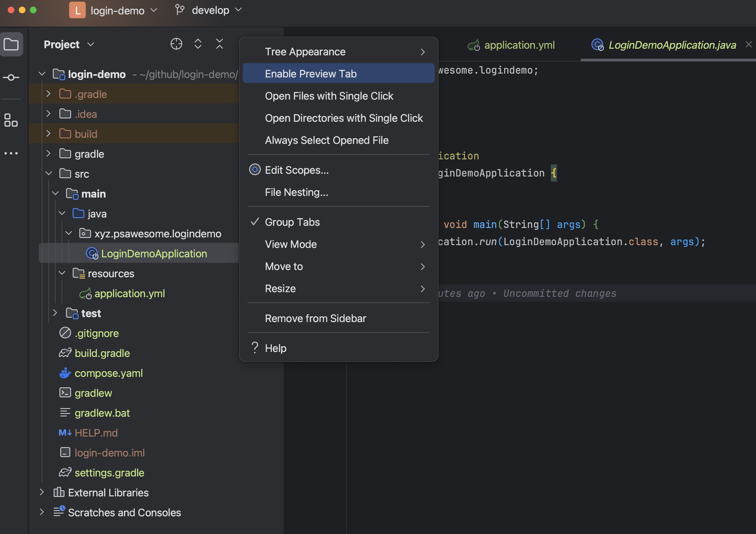The height and width of the screenshot is (534, 756).
Task: Enable Preview Tab option in menu
Action: pos(311,74)
